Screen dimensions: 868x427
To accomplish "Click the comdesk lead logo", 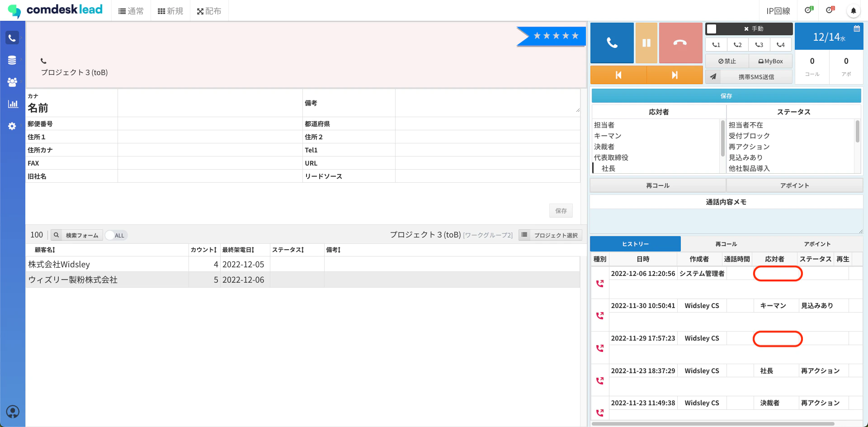I will pyautogui.click(x=55, y=10).
